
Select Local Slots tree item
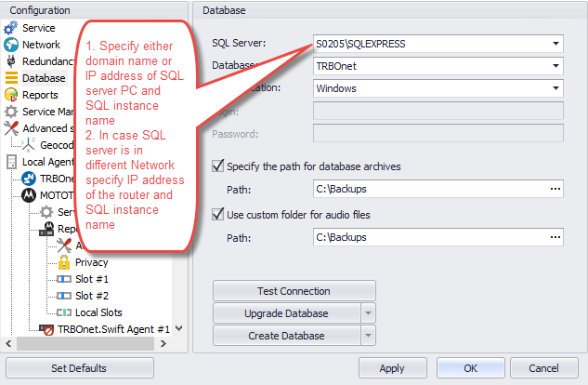click(98, 312)
